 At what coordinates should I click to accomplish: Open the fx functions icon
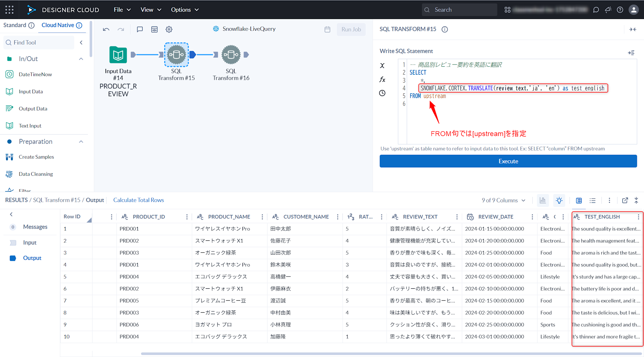[382, 79]
